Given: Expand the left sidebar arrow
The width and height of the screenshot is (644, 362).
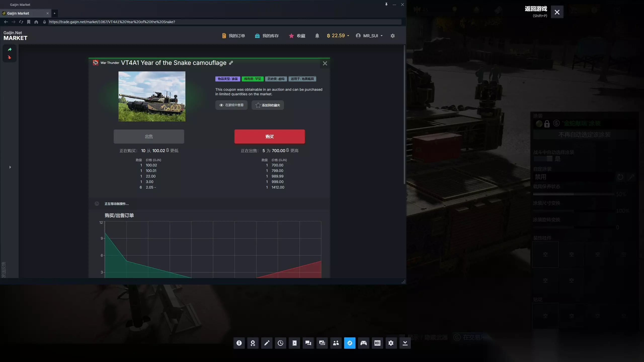Looking at the screenshot, I should 10,167.
